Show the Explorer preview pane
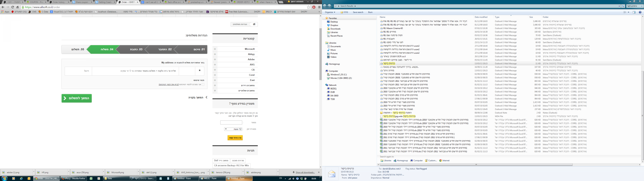 tap(634, 12)
